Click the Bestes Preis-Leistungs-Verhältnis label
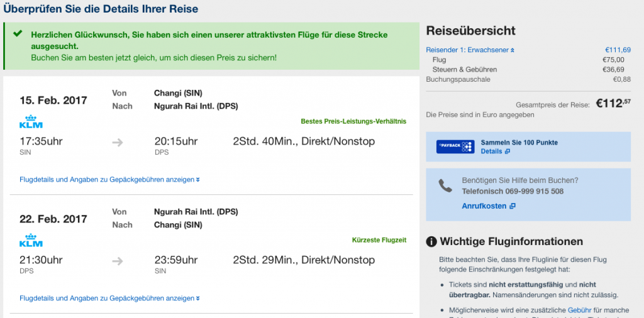Image resolution: width=644 pixels, height=318 pixels. click(353, 121)
